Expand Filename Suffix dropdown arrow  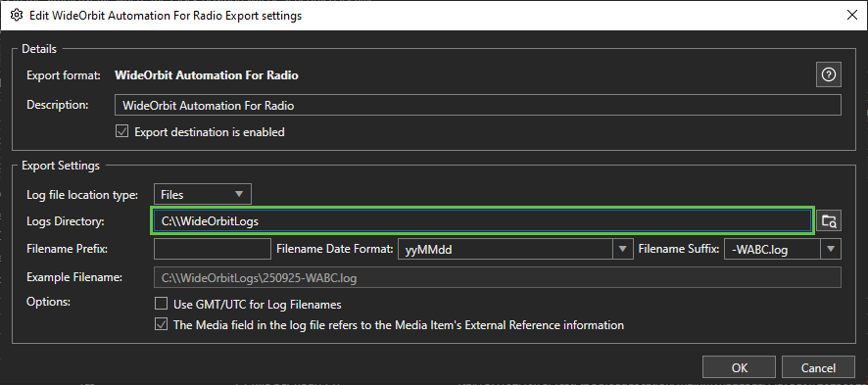(x=831, y=249)
